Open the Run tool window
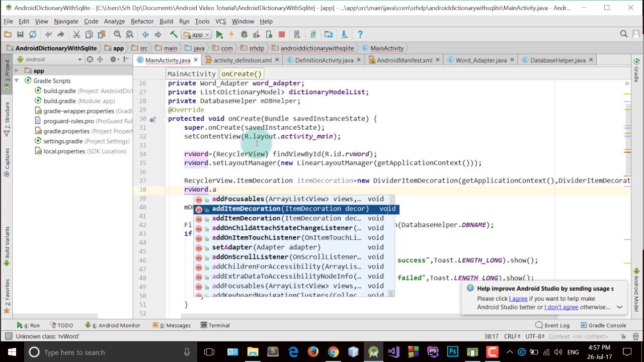Screen dimensions: 644x362 (28, 325)
